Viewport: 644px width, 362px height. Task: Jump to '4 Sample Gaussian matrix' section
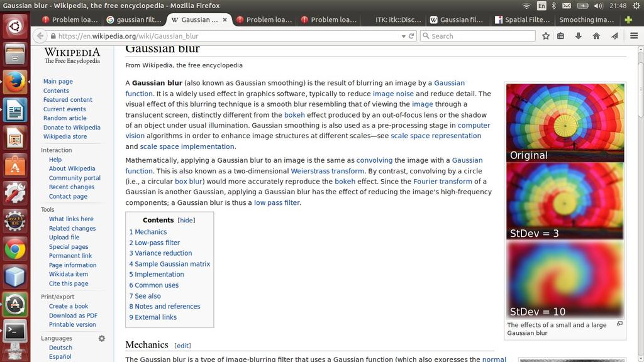point(170,264)
